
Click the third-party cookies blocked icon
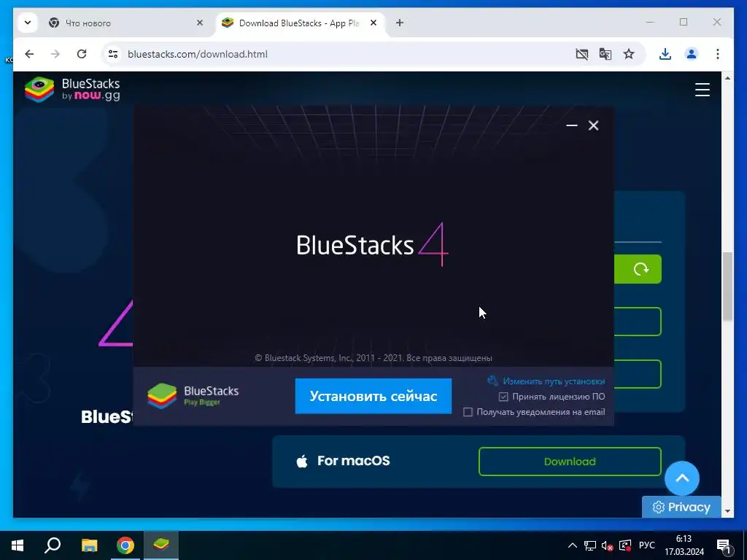pos(581,54)
